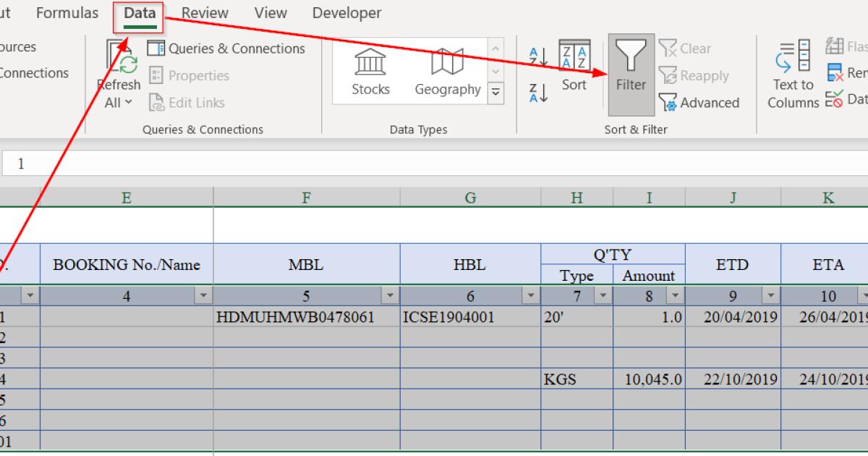
Task: Open the Text to Columns tool
Action: point(793,72)
